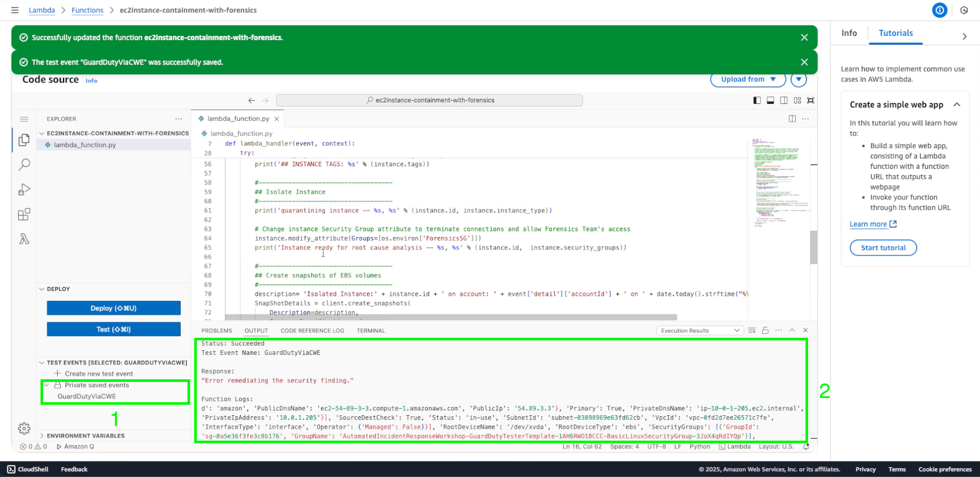Click the editor horizontal scrollbar
The height and width of the screenshot is (477, 980).
(x=451, y=317)
